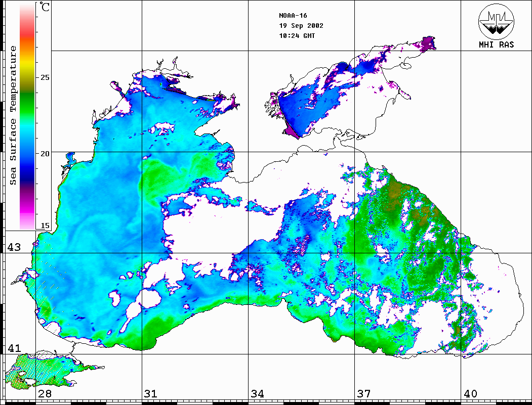This screenshot has height=405, width=532.
Task: Click the '10:24 GMT' time text
Action: point(297,35)
